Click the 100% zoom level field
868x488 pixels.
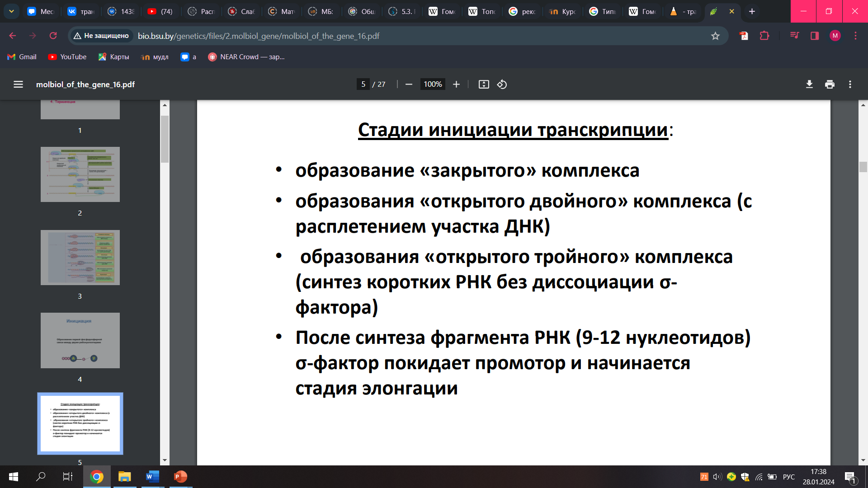(x=433, y=84)
